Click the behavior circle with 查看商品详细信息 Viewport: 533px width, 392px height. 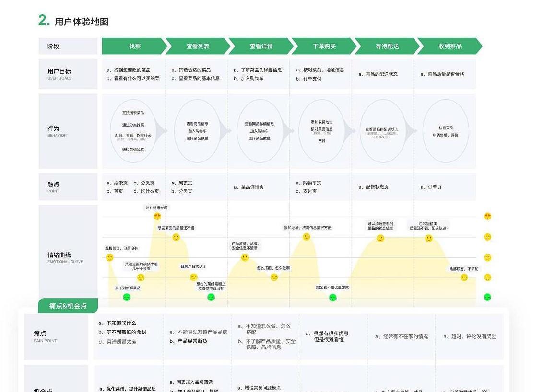coord(260,131)
